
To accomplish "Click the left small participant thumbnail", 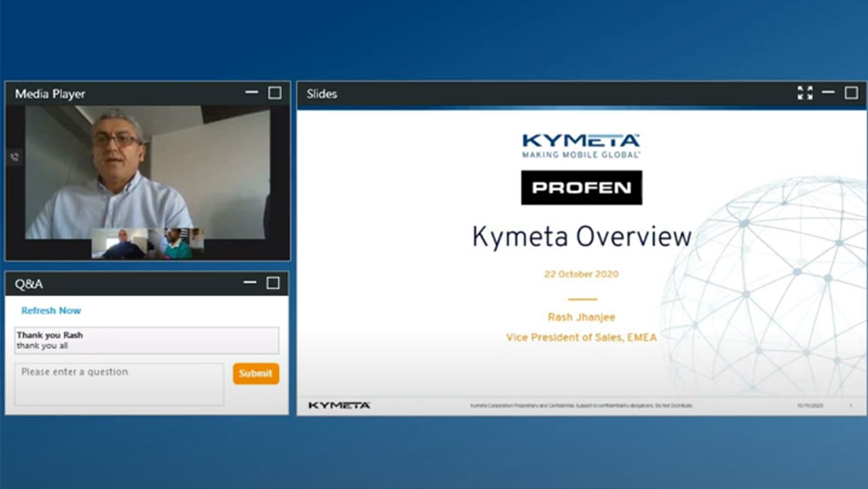I will 120,243.
